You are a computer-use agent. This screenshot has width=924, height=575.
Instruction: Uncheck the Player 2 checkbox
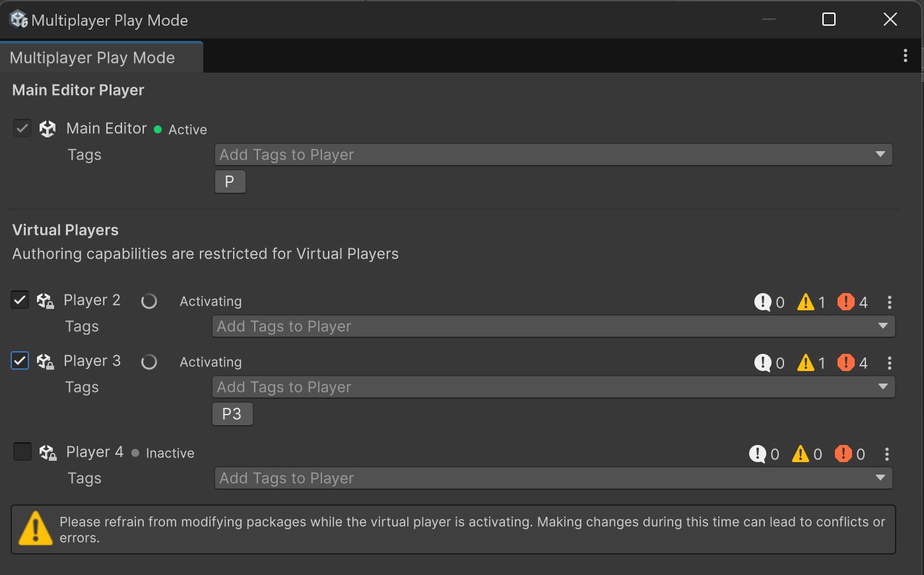point(20,300)
